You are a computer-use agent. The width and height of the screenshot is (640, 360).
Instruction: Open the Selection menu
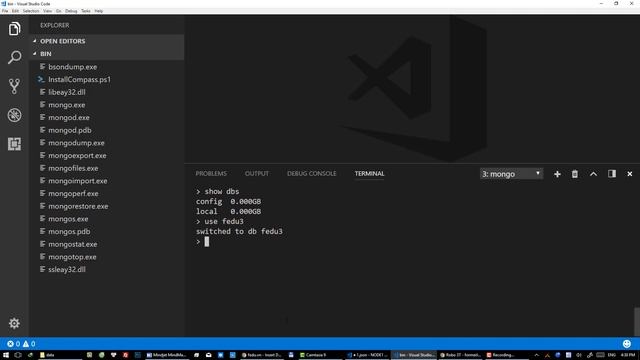click(x=31, y=11)
